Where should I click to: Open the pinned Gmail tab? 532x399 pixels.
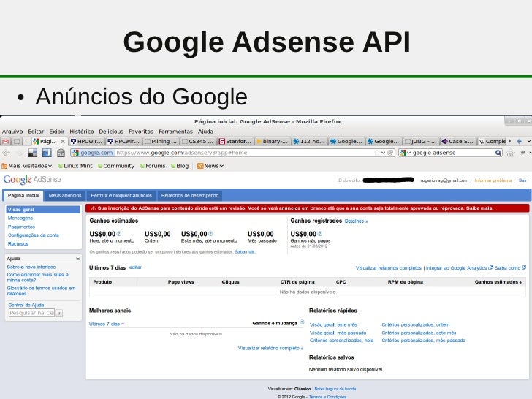pos(5,142)
